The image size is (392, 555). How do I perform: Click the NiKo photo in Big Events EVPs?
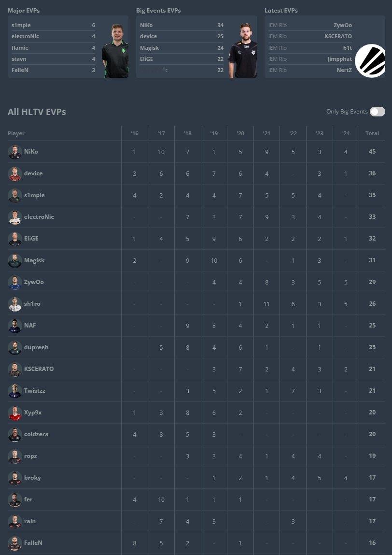[243, 51]
